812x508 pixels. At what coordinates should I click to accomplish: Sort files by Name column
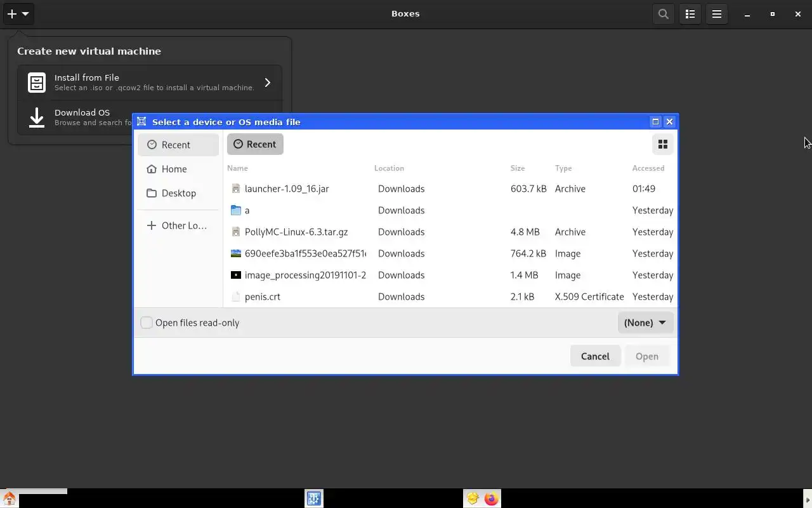click(237, 168)
